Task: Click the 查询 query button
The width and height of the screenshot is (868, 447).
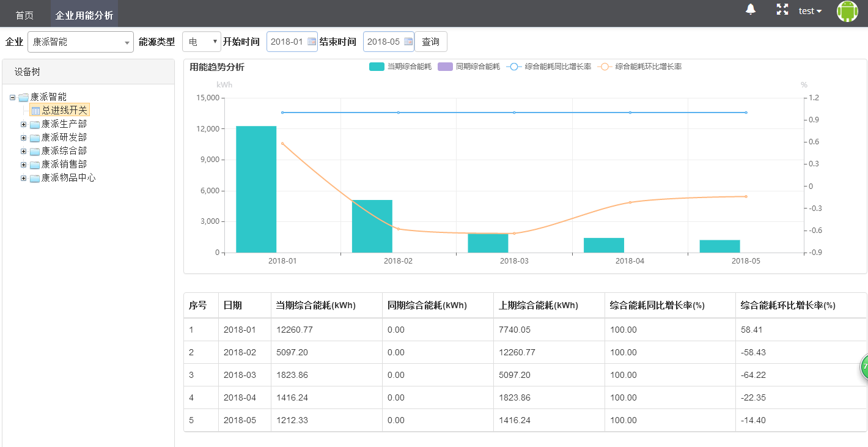Action: click(x=430, y=42)
